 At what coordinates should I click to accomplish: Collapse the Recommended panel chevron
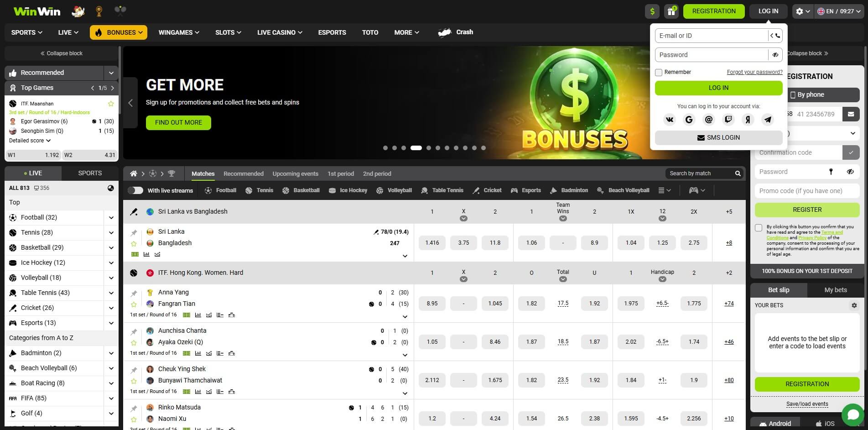pyautogui.click(x=111, y=73)
